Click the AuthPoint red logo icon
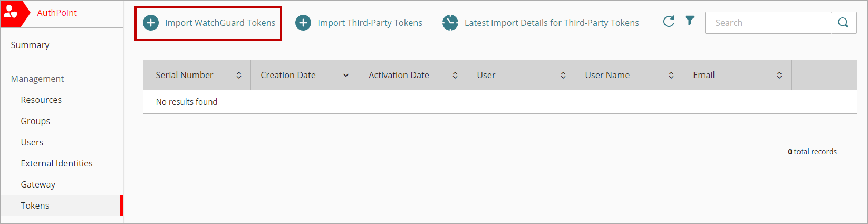Screen dimensions: 868x224 point(12,13)
